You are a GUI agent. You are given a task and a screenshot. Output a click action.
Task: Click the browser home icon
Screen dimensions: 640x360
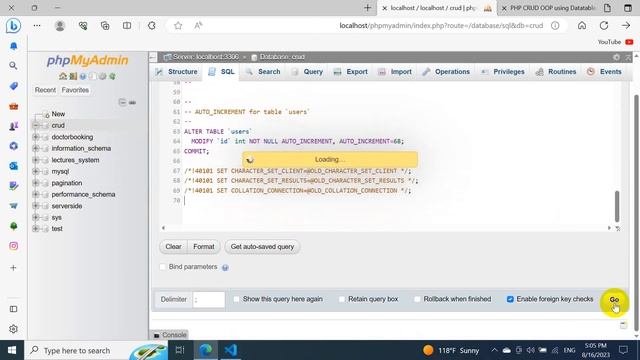click(x=582, y=26)
